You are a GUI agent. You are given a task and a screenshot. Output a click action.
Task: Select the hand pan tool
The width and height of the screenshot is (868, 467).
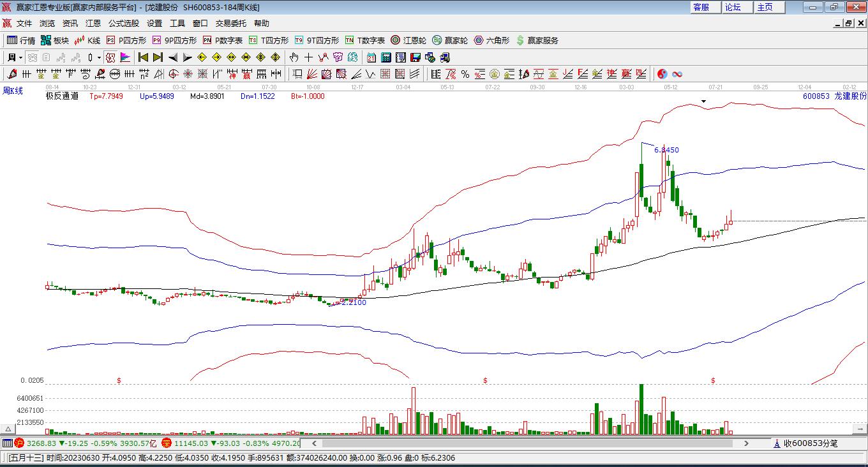click(294, 57)
